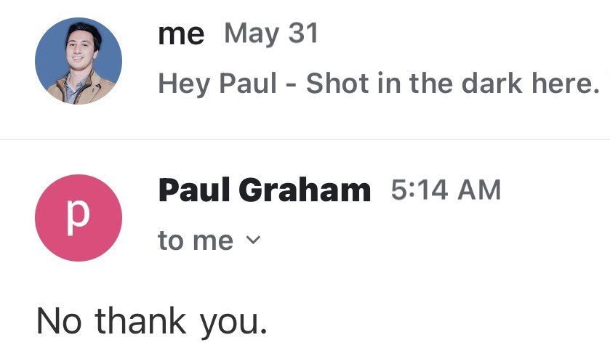Click the word "thank" in the reply

tap(140, 321)
